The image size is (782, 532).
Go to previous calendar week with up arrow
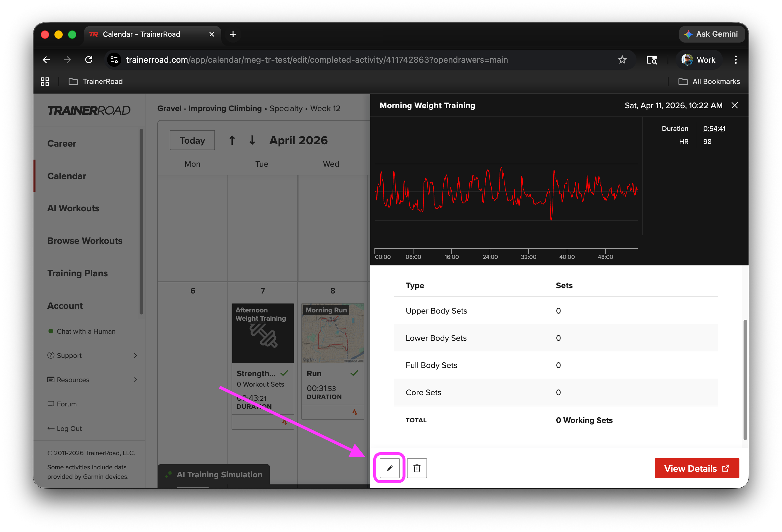(232, 140)
